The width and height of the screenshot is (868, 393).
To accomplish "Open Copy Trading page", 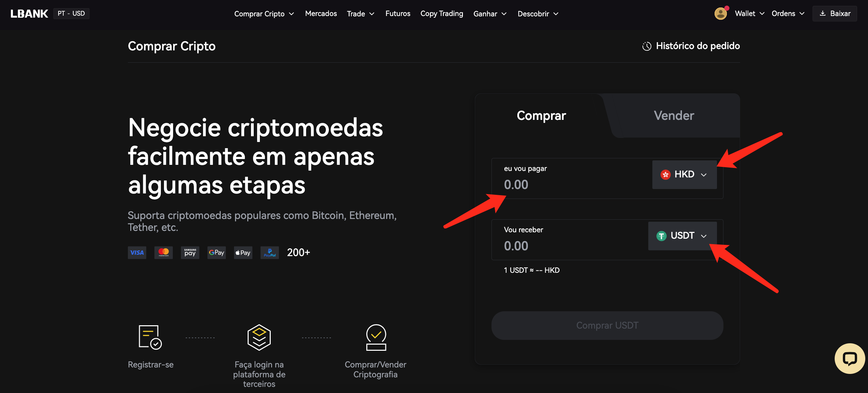I will [441, 14].
